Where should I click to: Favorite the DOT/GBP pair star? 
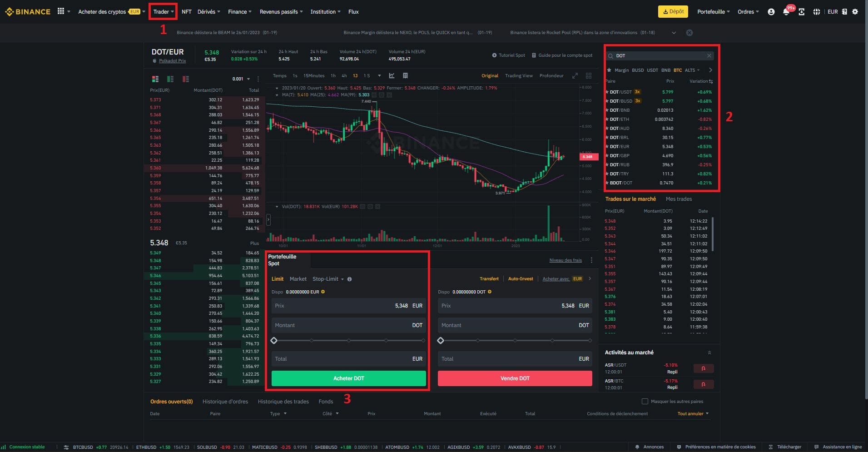(607, 155)
